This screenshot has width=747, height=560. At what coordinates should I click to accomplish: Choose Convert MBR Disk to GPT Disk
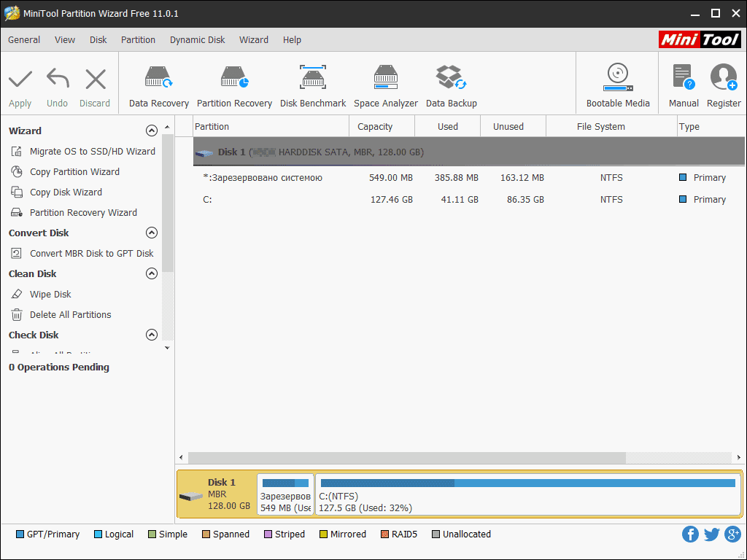coord(82,253)
